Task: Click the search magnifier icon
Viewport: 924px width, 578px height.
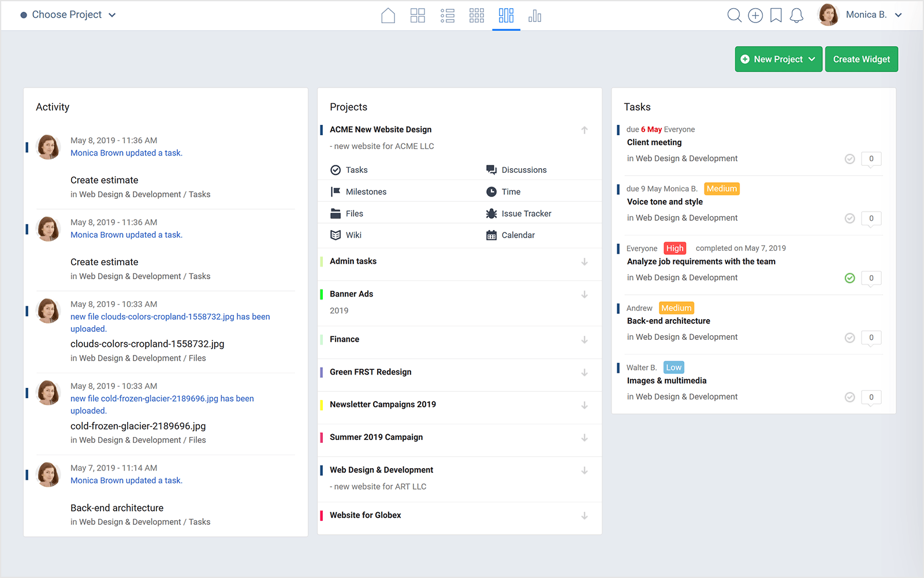Action: click(x=734, y=15)
